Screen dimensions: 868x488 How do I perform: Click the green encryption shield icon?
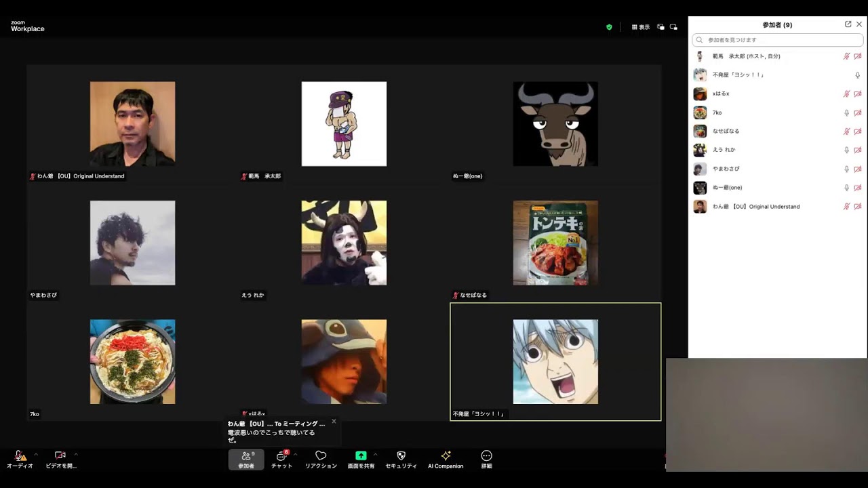(609, 27)
